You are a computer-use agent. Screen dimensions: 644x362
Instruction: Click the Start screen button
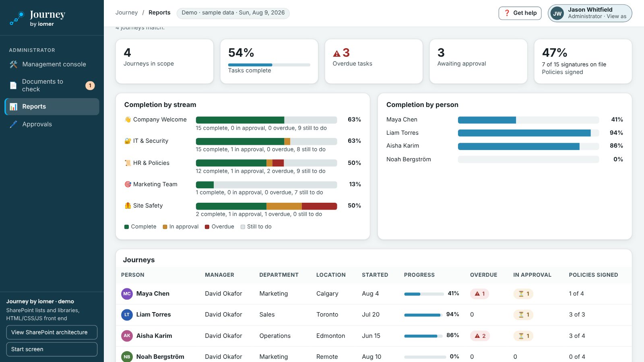pos(52,349)
